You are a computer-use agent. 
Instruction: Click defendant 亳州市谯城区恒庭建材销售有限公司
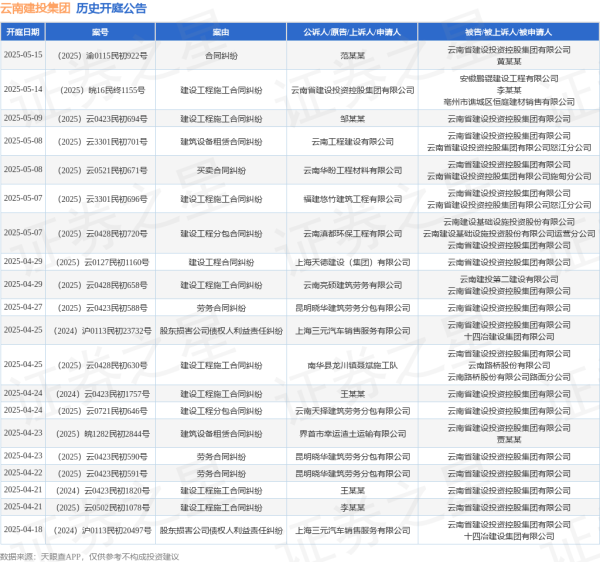coord(509,102)
